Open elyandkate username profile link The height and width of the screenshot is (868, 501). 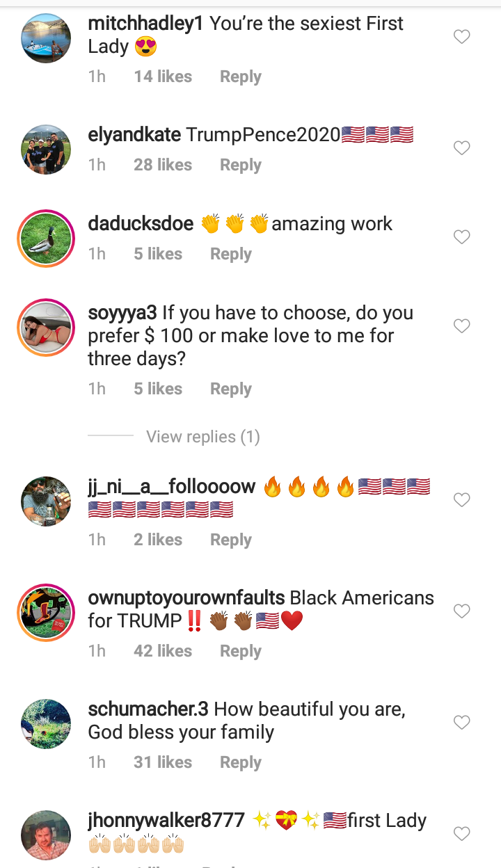point(134,135)
